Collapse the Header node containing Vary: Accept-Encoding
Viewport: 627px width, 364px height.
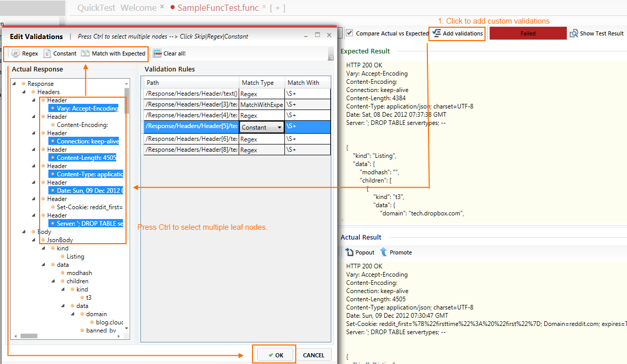coord(34,100)
